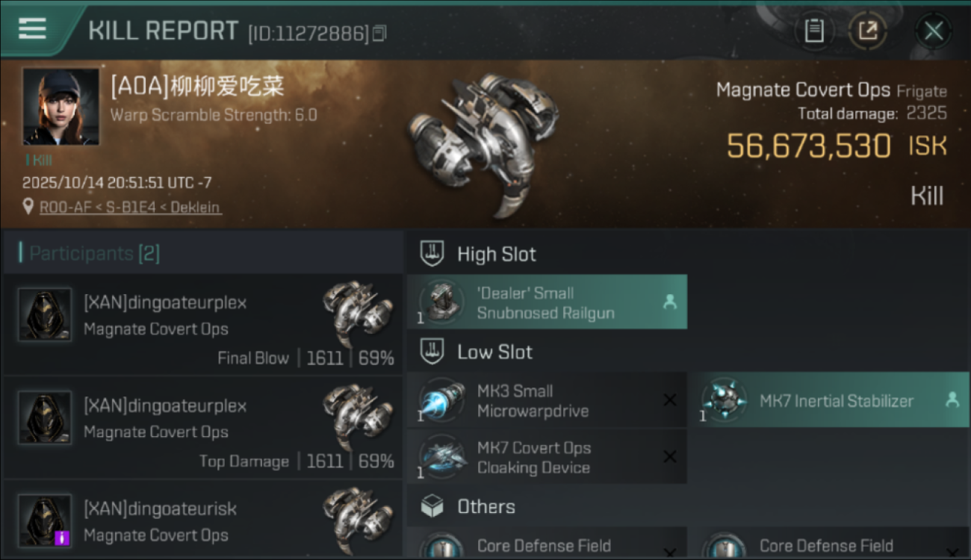This screenshot has width=971, height=560.
Task: Click the Low Slot section icon
Action: tap(432, 352)
